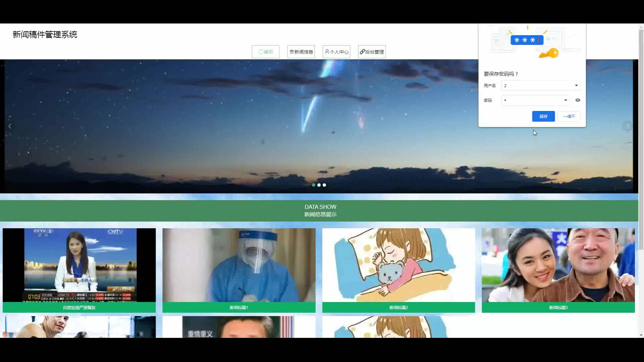Show password with the eye icon
The image size is (644, 362).
pyautogui.click(x=578, y=100)
